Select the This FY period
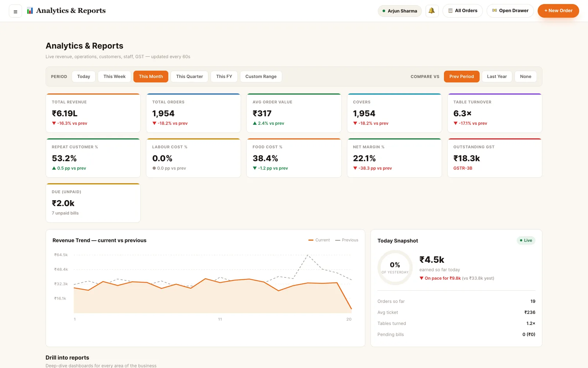Image resolution: width=588 pixels, height=368 pixels. click(x=224, y=77)
